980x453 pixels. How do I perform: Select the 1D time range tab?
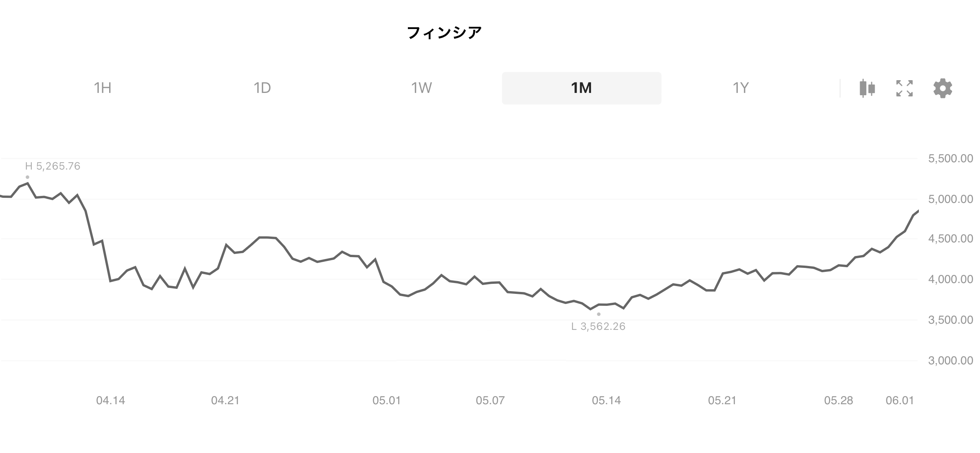(262, 88)
